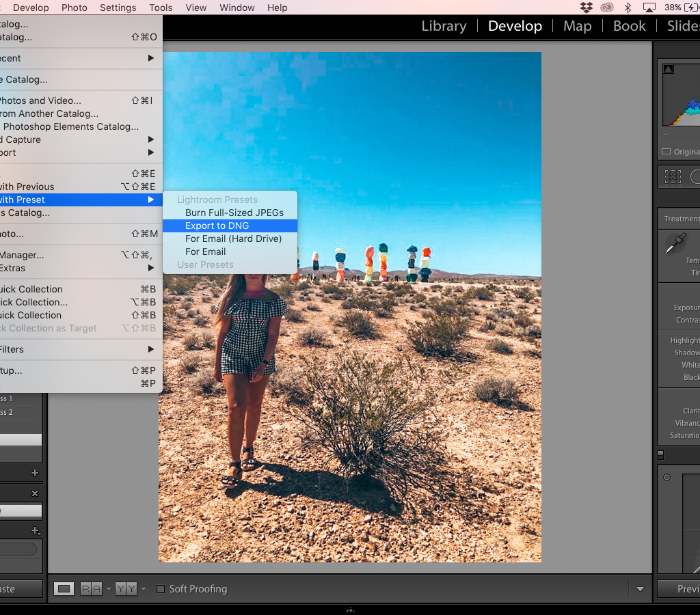Click the Bluetooth icon in the menu bar
Screen dimensions: 700x615
(x=628, y=8)
